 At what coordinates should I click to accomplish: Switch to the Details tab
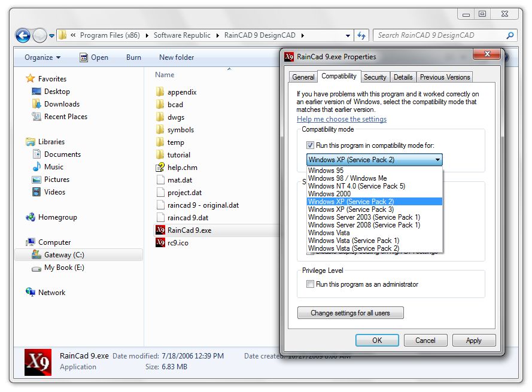click(x=403, y=77)
